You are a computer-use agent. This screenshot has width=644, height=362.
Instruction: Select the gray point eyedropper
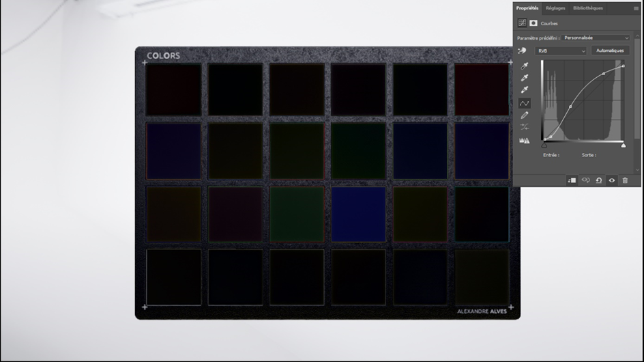pos(525,78)
